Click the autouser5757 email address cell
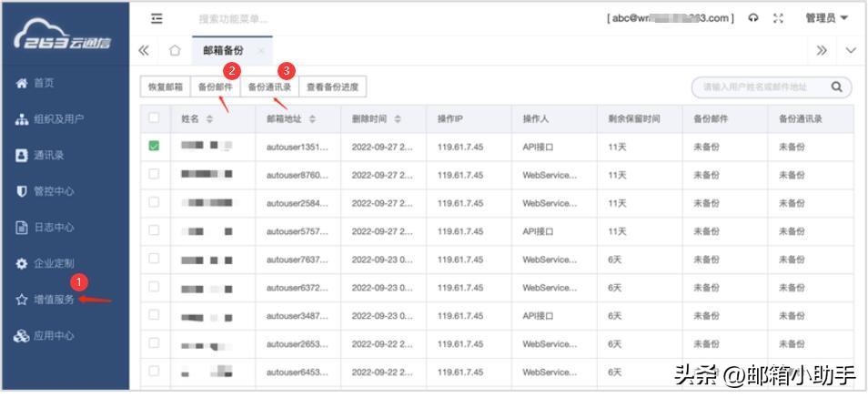Screen dimensions: 868x398 [298, 231]
